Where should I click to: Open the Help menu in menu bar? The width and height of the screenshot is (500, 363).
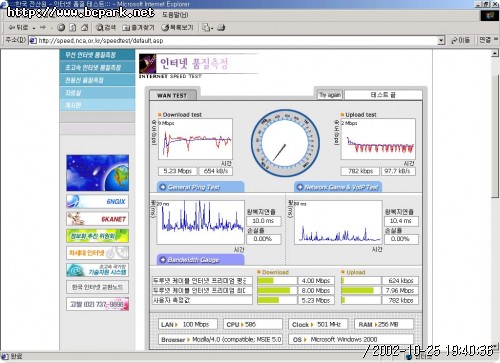tap(175, 15)
